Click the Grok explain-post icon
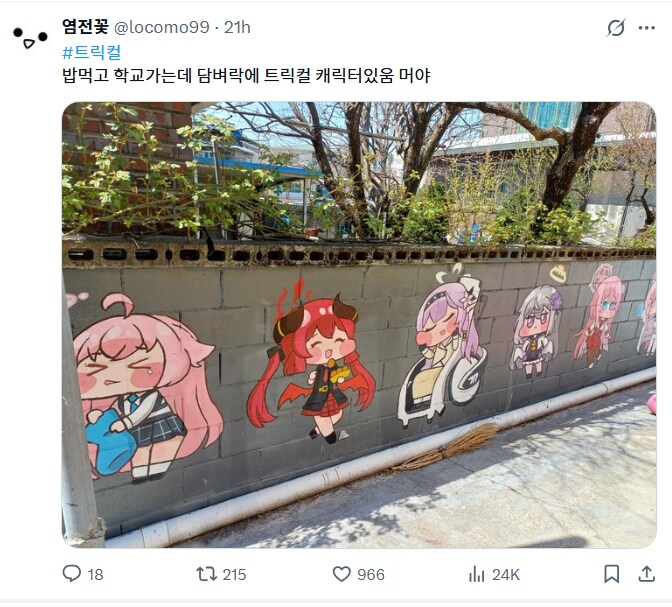This screenshot has width=672, height=607. [x=616, y=28]
